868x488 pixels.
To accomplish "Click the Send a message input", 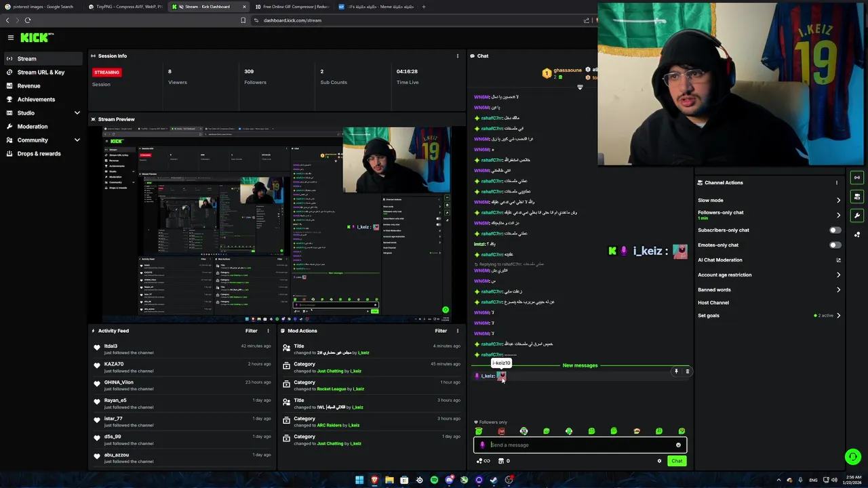I will [580, 445].
